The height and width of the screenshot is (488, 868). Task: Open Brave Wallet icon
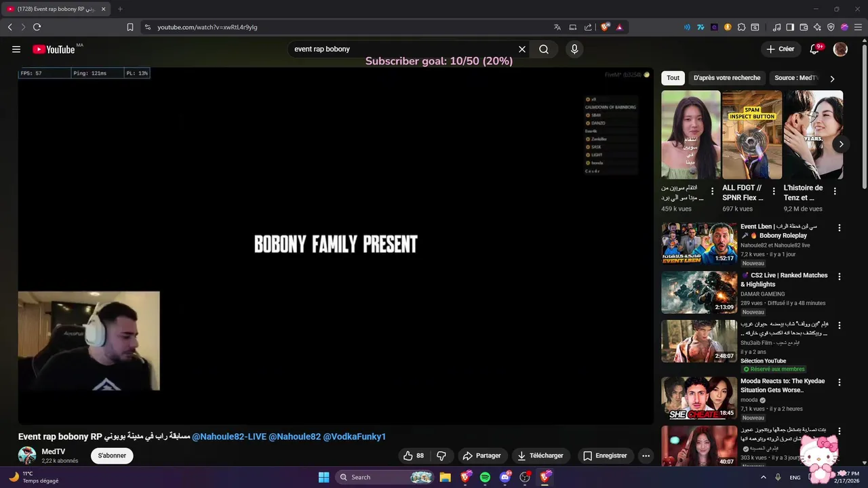click(804, 27)
